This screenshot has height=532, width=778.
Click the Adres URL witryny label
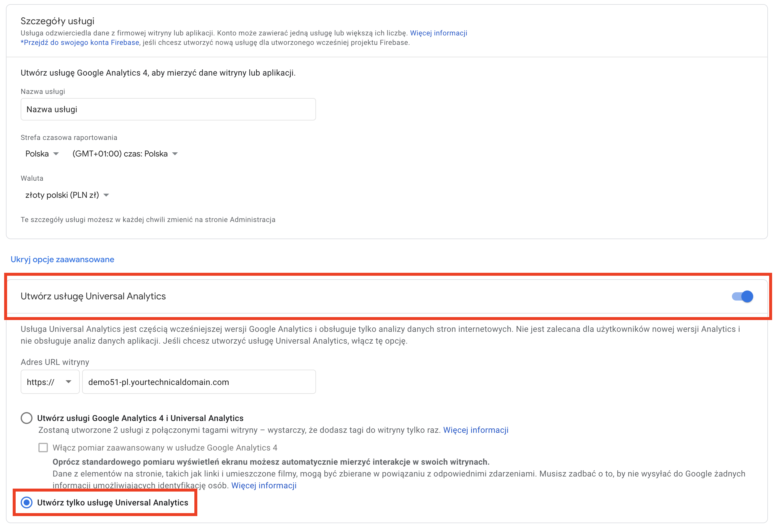coord(55,362)
